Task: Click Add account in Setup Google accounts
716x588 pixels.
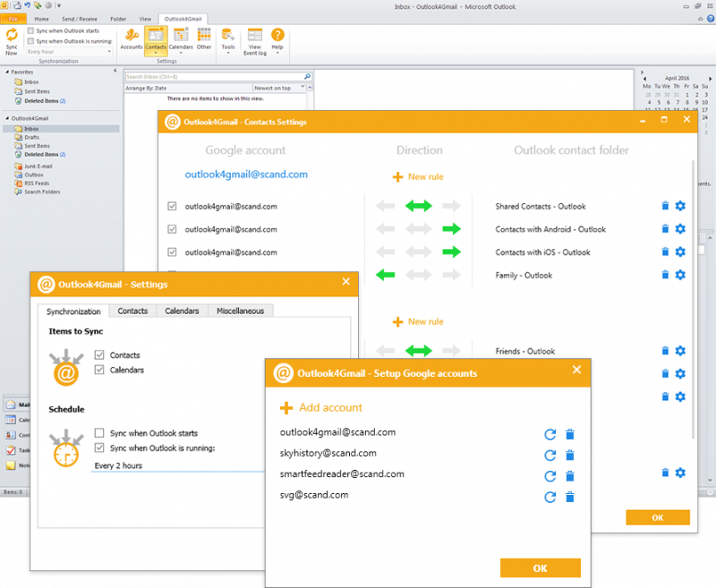Action: click(x=321, y=408)
